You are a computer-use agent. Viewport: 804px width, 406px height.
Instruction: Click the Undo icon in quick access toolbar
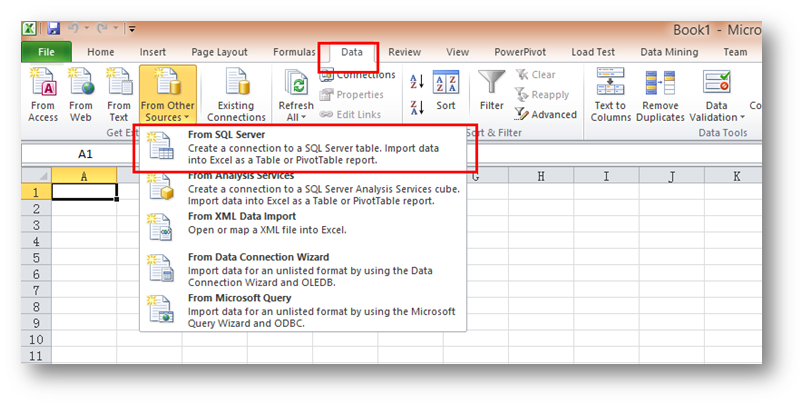coord(74,29)
